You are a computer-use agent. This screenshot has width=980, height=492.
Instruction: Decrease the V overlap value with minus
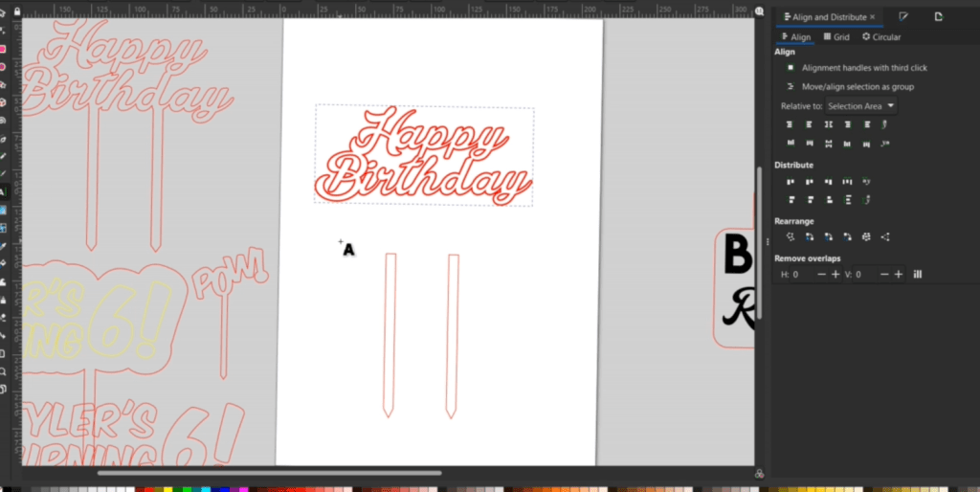[884, 275]
